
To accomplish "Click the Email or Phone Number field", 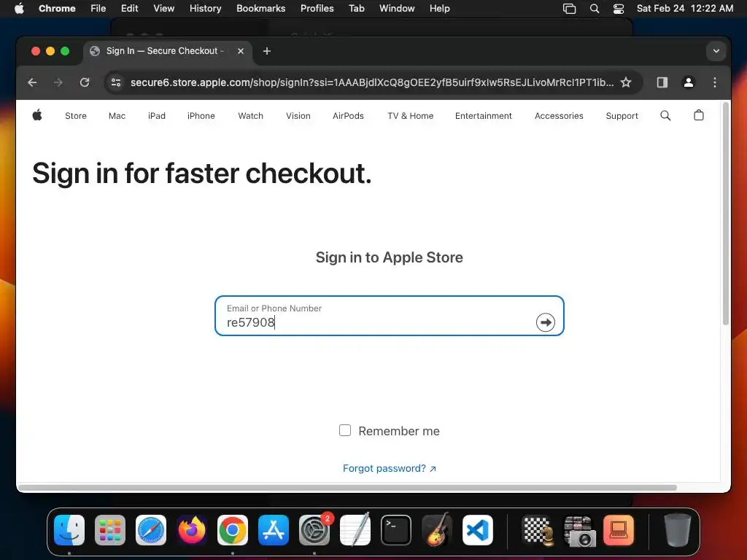I will pyautogui.click(x=390, y=316).
